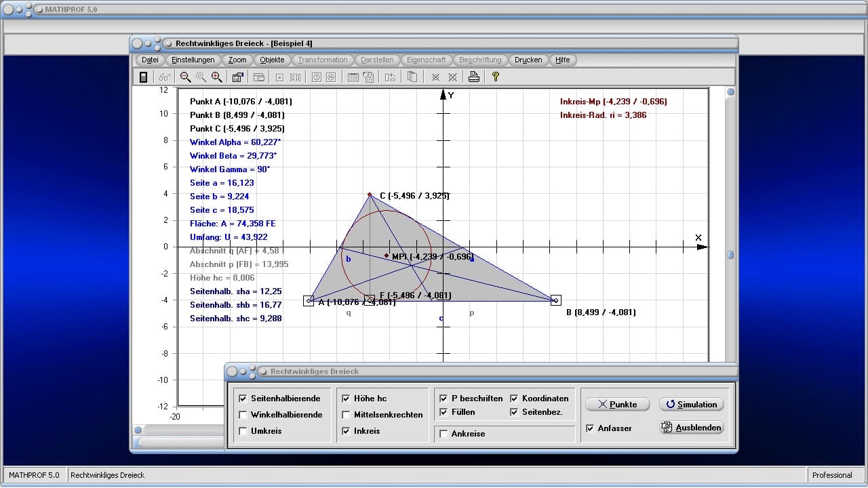Click the 'Inkreis-Rad. ri = 3,386' text
The height and width of the screenshot is (488, 868).
[604, 115]
